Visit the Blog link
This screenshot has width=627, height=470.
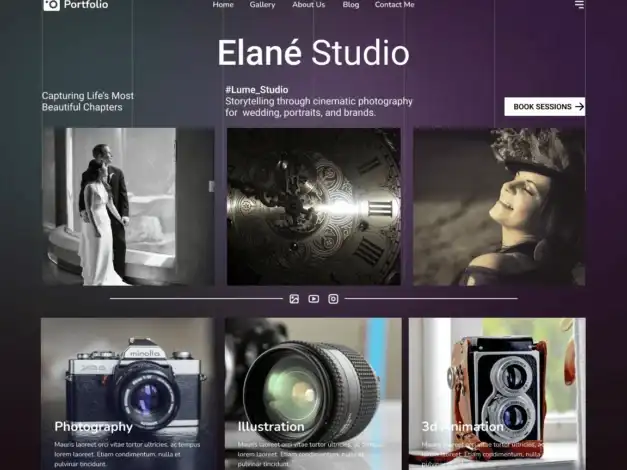pos(351,5)
